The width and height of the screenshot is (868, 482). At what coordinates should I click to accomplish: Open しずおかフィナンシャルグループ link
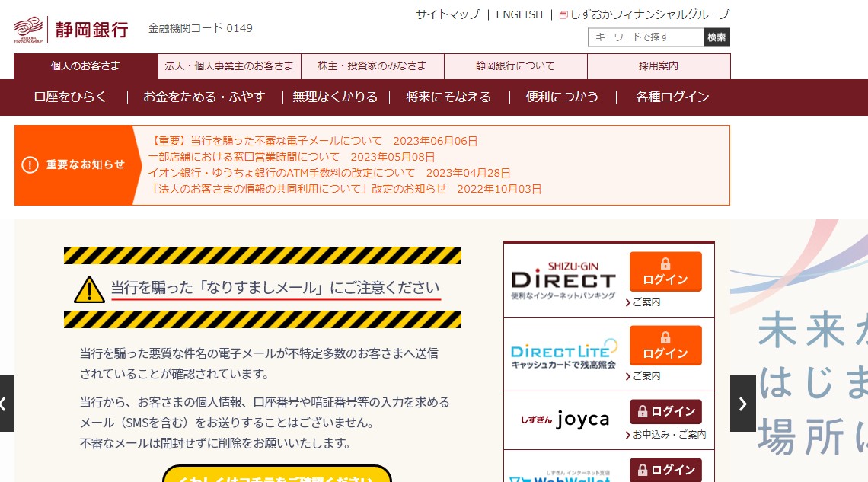(644, 14)
